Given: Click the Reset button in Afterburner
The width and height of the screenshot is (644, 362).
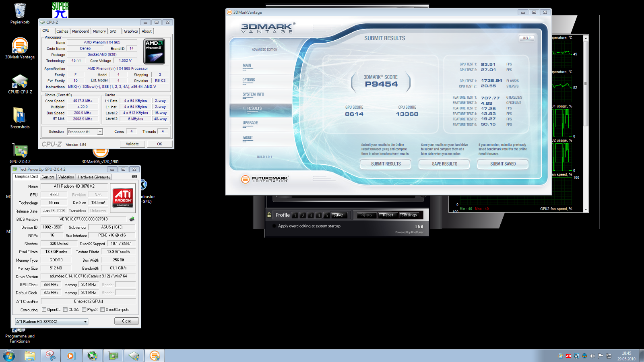Looking at the screenshot, I should pyautogui.click(x=388, y=215).
